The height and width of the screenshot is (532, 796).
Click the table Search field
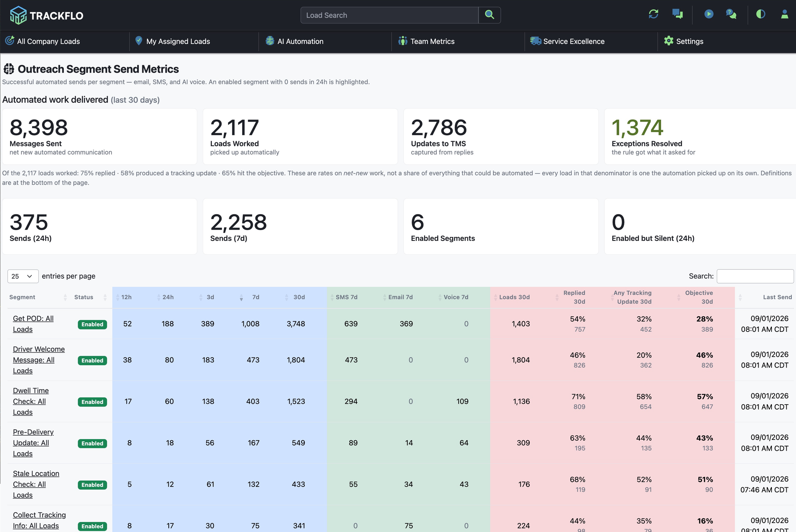tap(755, 276)
